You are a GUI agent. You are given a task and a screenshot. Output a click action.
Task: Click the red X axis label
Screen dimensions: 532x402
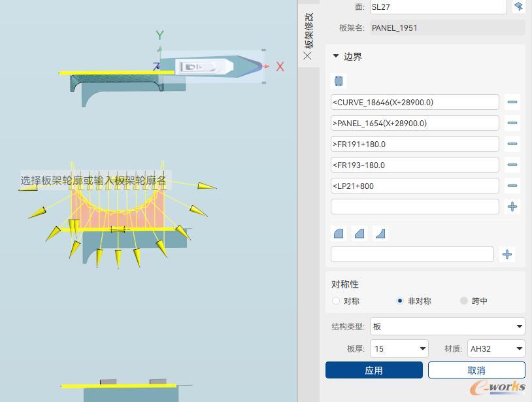(x=280, y=67)
